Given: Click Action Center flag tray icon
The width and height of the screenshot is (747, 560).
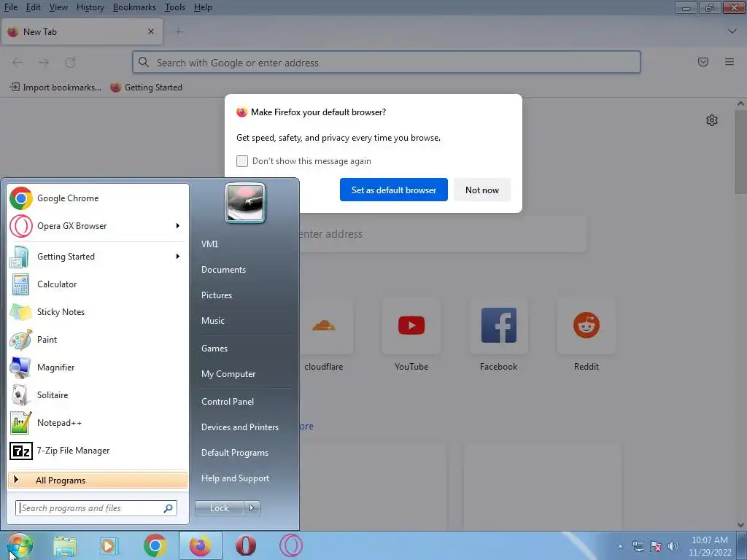Looking at the screenshot, I should tap(656, 546).
